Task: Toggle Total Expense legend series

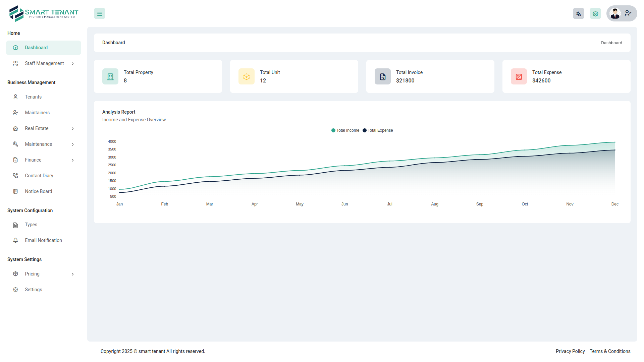Action: point(378,130)
